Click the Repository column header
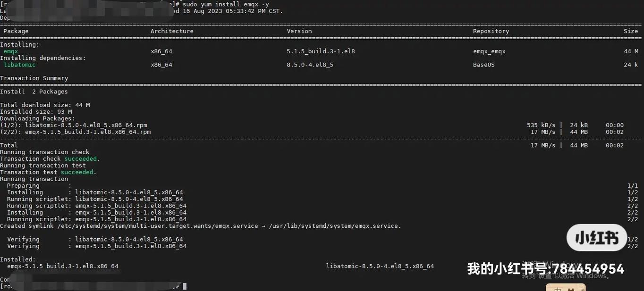The width and height of the screenshot is (644, 291). 491,31
